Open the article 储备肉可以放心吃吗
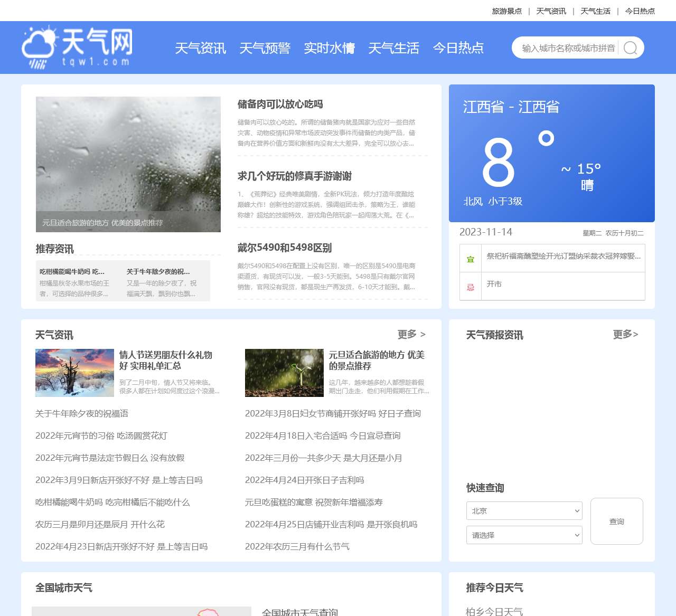Viewport: 676px width, 616px height. 280,105
